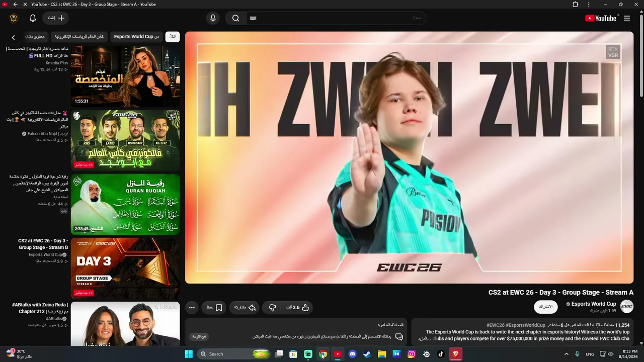The image size is (644, 362).
Task: Share the video with "مشاركة"
Action: (245, 308)
